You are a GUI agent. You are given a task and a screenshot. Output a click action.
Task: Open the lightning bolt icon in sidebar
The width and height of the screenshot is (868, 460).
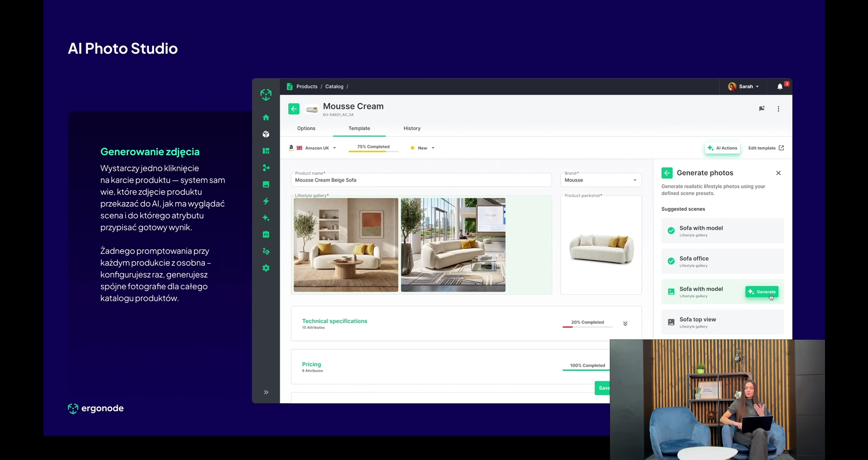(x=266, y=201)
